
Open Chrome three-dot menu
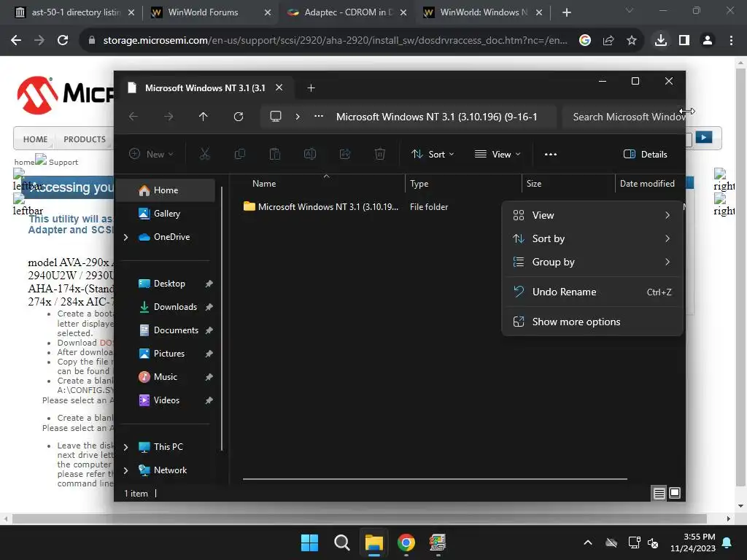(x=731, y=41)
